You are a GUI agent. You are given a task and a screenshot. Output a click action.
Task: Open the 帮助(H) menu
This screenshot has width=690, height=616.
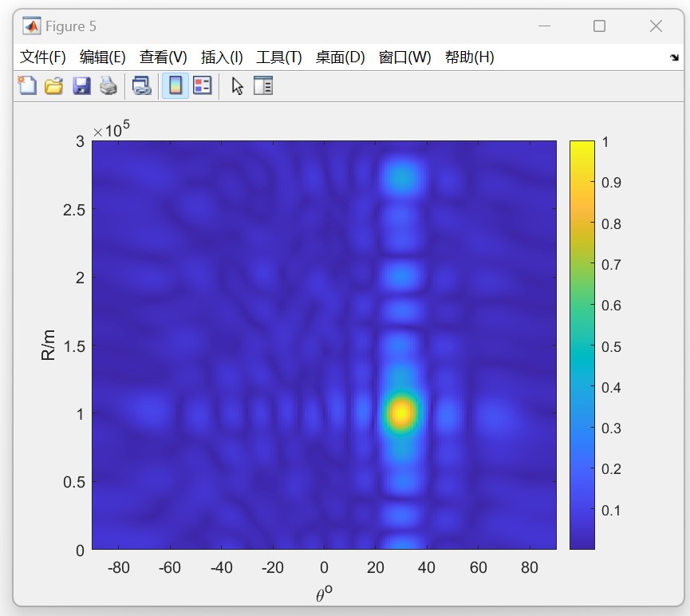click(x=470, y=57)
